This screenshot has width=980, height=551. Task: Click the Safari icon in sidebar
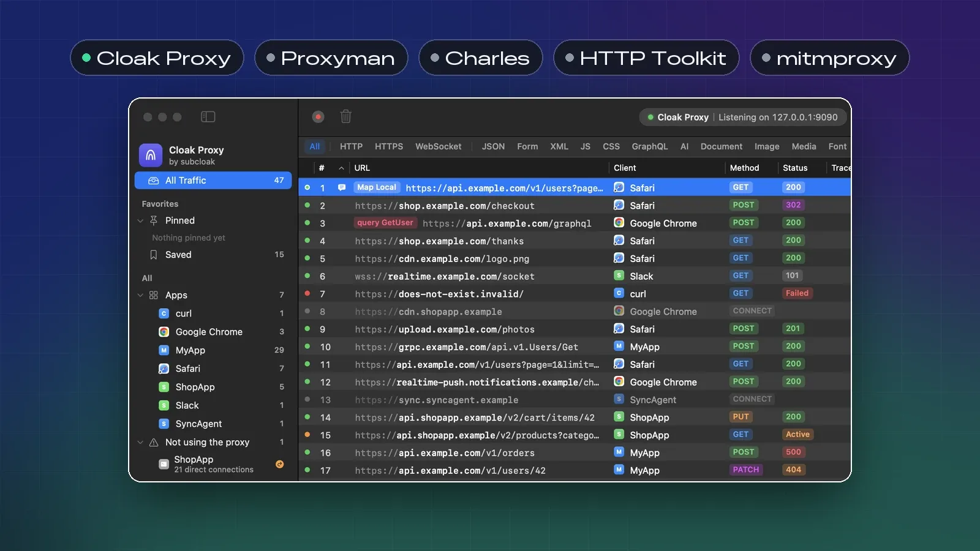click(x=164, y=369)
